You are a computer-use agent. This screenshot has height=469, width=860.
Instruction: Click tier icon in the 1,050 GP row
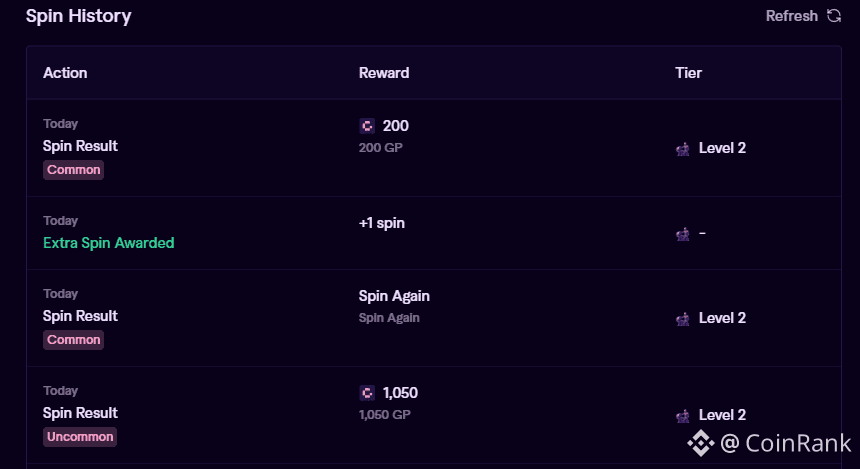point(683,416)
